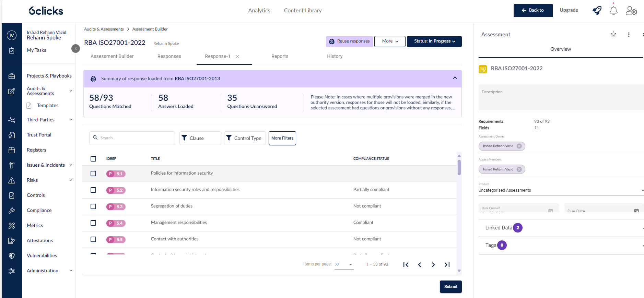This screenshot has width=644, height=298.
Task: Collapse the sidebar with the arrow button
Action: coord(75,49)
